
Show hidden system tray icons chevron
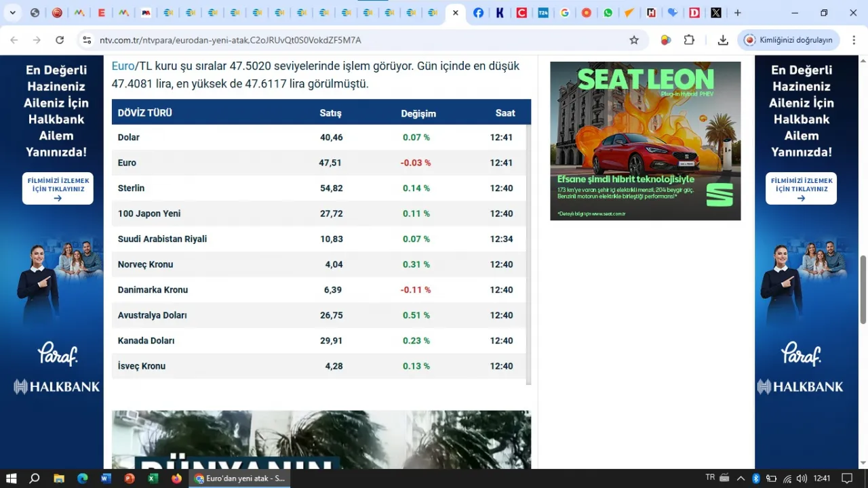click(741, 479)
